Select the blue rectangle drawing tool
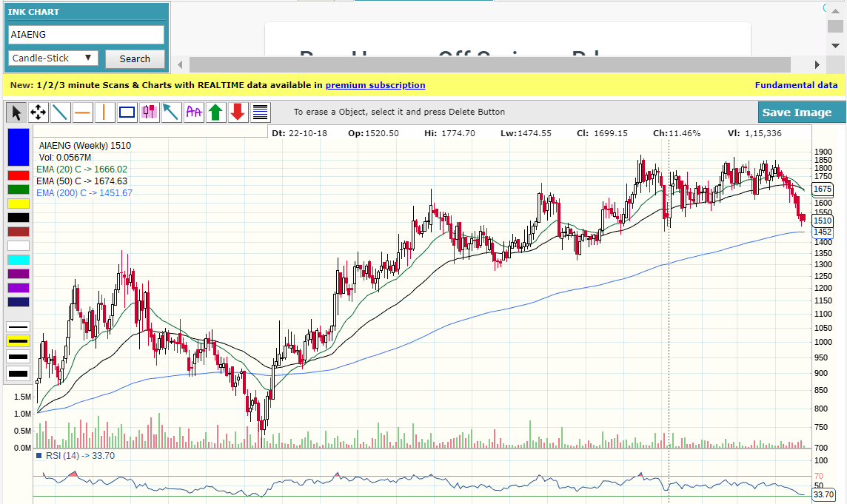Screen dimensions: 847x504 coord(127,112)
